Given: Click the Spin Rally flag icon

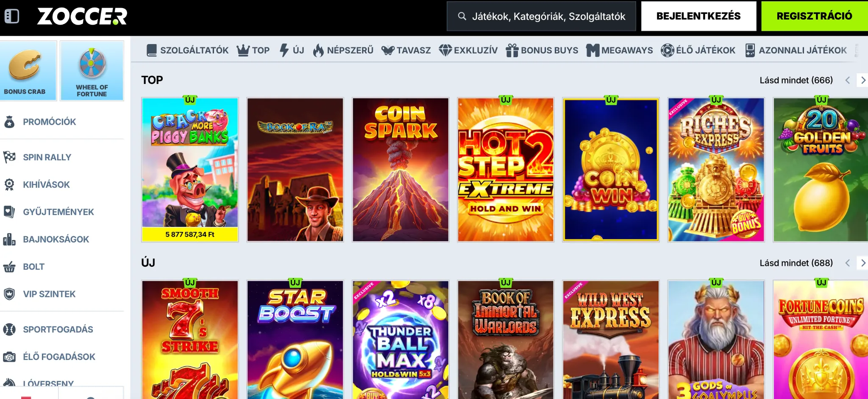Looking at the screenshot, I should 9,157.
